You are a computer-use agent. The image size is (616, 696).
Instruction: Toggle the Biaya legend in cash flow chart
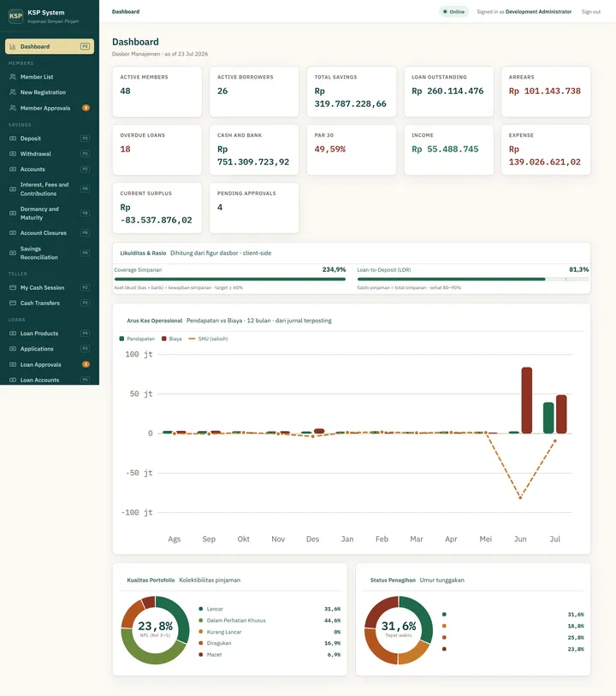pos(171,339)
